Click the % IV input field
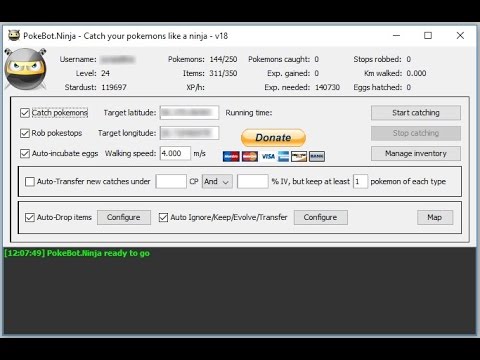 click(253, 181)
